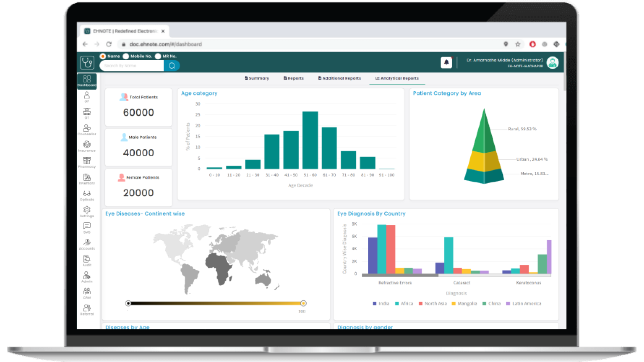Click Dr. Amarnatha Midde administrator name
The image size is (644, 362).
coord(505,60)
